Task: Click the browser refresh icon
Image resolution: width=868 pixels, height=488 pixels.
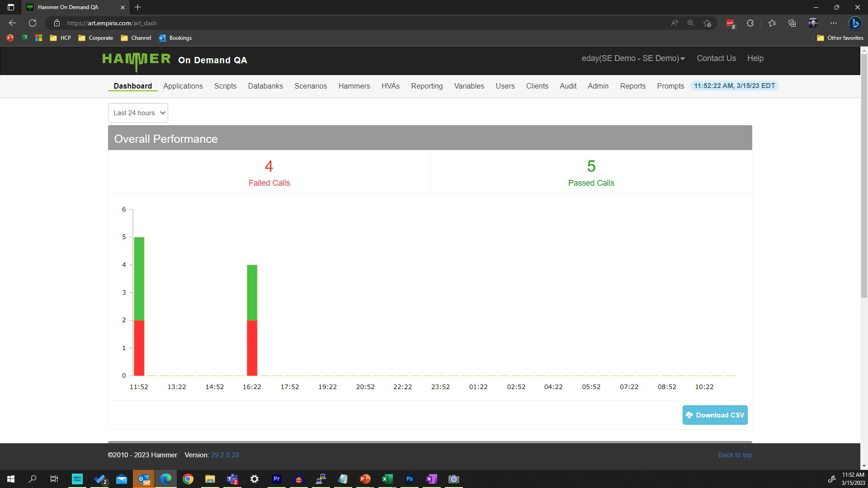Action: [x=33, y=23]
